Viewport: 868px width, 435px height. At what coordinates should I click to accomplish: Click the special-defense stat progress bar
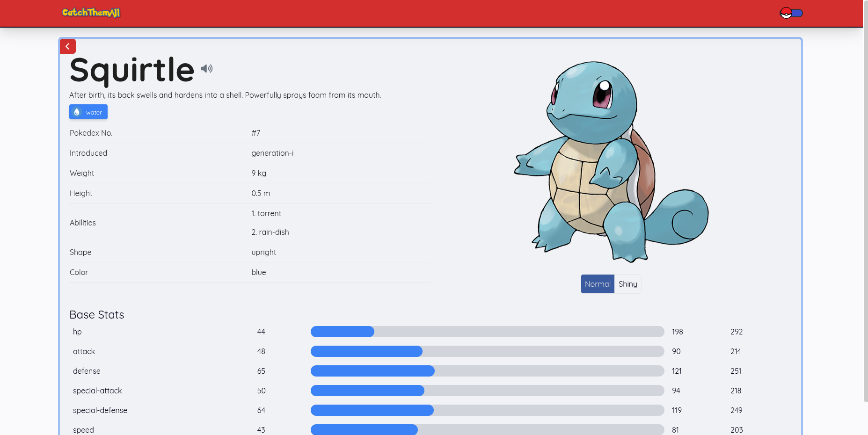pos(487,410)
